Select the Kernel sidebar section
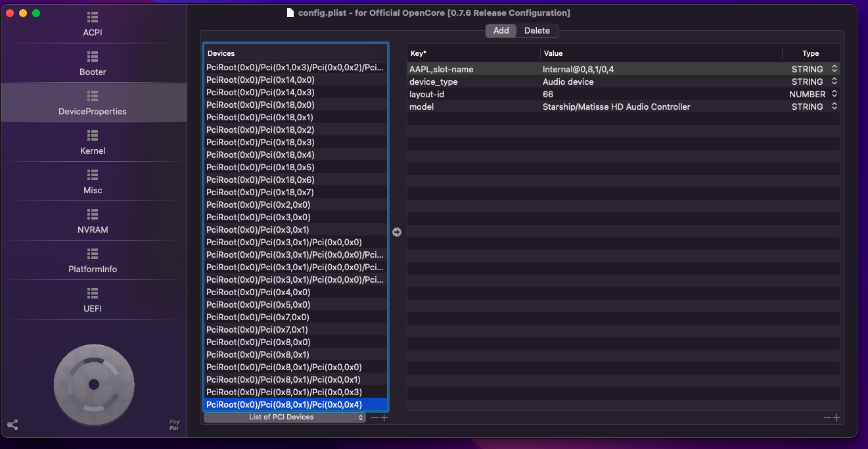Screen dimensions: 868x449 (93, 143)
